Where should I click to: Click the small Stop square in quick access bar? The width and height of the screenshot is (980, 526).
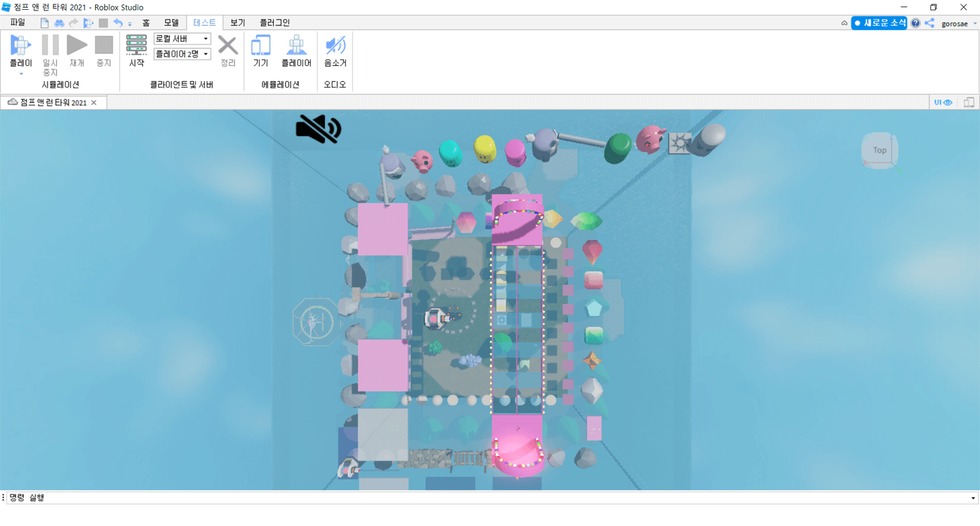(103, 23)
